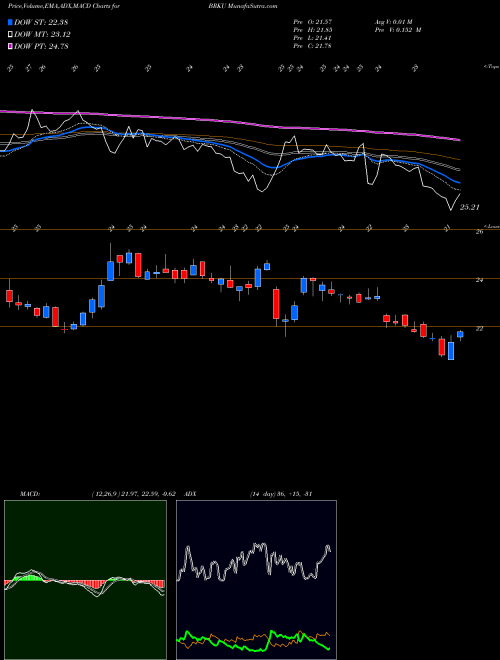Click the last blue candlestick on price chart
Image resolution: width=500 pixels, height=660 pixels.
pyautogui.click(x=460, y=335)
